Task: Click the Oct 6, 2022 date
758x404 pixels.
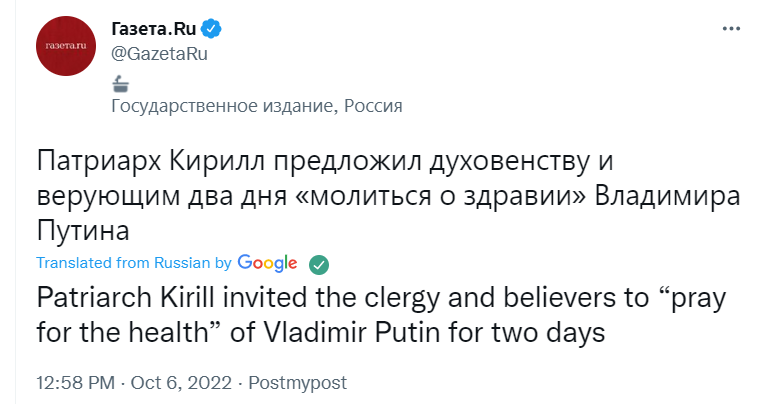Action: (181, 383)
